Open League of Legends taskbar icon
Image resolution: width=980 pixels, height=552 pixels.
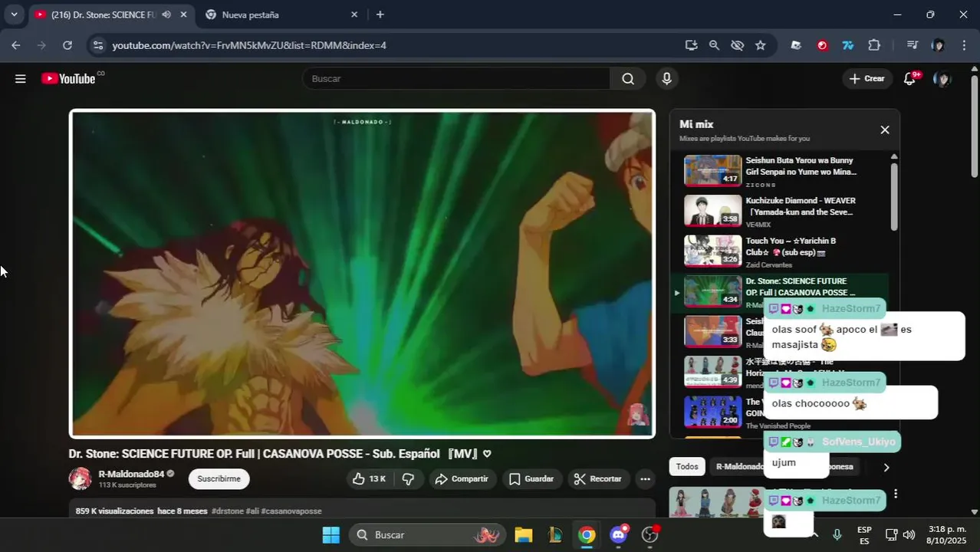555,535
